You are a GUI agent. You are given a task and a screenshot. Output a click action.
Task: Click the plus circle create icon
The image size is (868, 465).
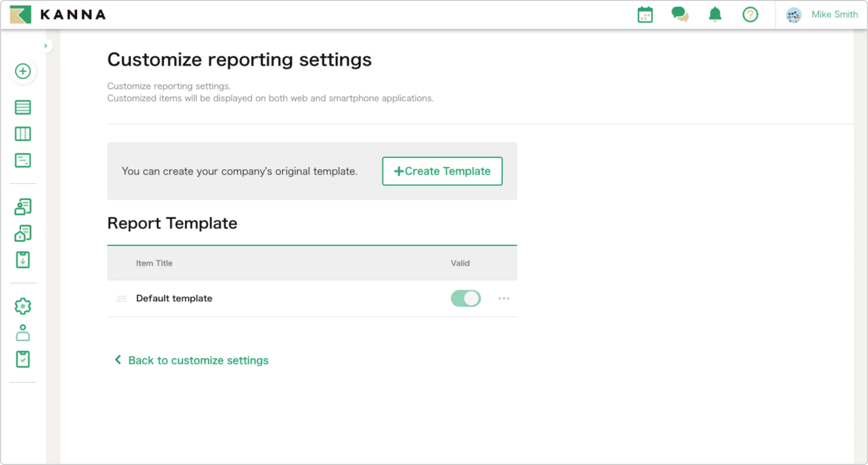pyautogui.click(x=23, y=71)
